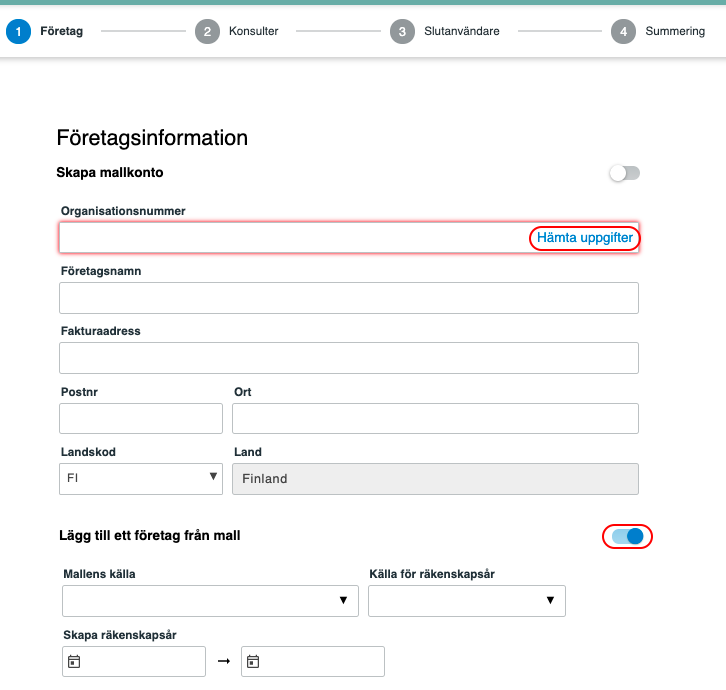Expand the Mallens källa dropdown
This screenshot has height=690, width=726.
(210, 601)
